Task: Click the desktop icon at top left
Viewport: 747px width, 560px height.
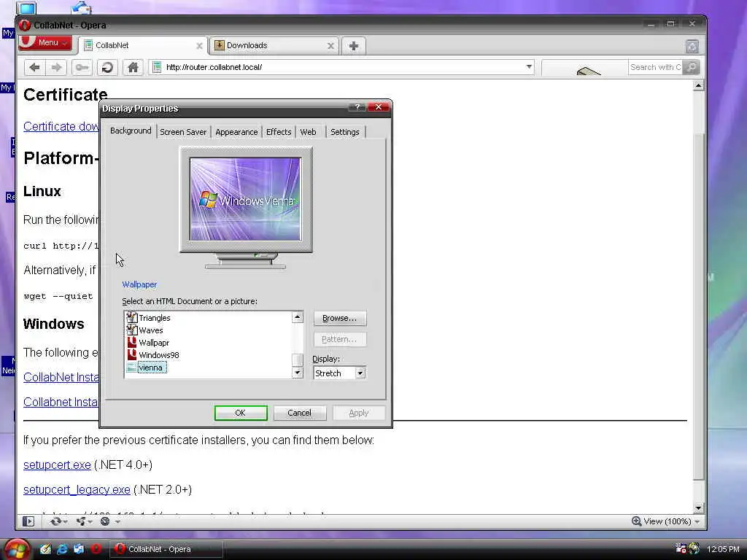Action: [26, 7]
